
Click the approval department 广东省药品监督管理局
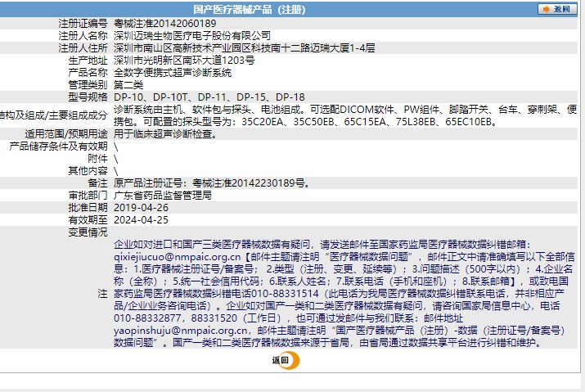click(x=163, y=196)
